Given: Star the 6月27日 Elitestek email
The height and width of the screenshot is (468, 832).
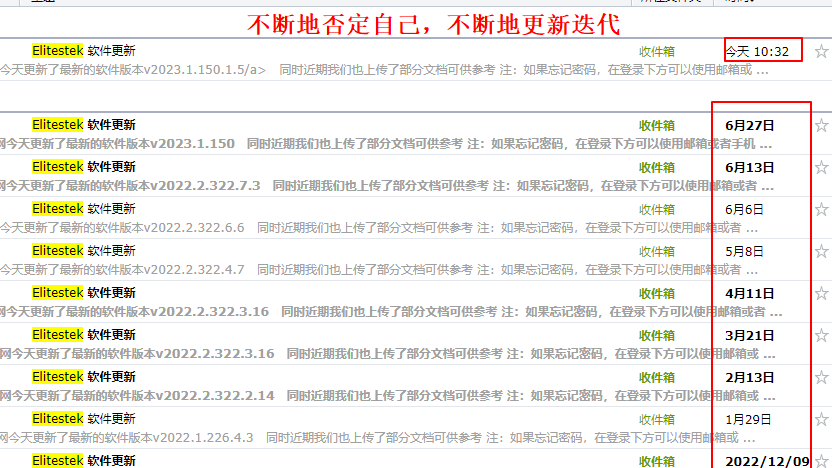Looking at the screenshot, I should (x=821, y=125).
